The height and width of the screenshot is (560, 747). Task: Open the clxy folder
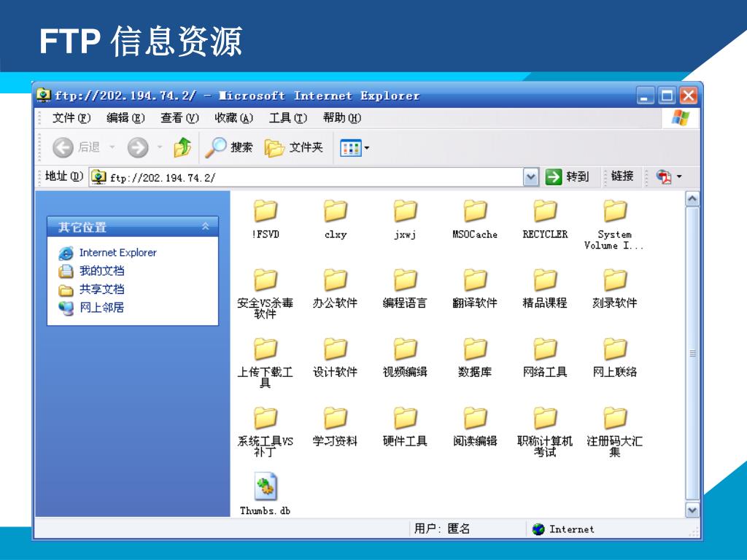click(336, 219)
